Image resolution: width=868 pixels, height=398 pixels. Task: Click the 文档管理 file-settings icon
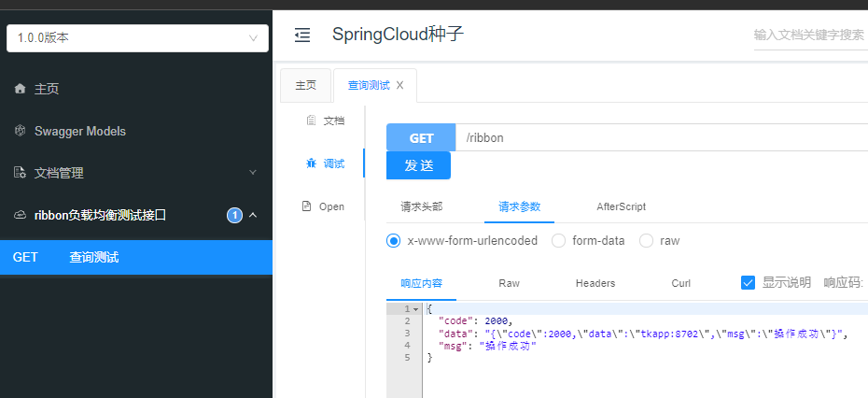click(x=21, y=173)
